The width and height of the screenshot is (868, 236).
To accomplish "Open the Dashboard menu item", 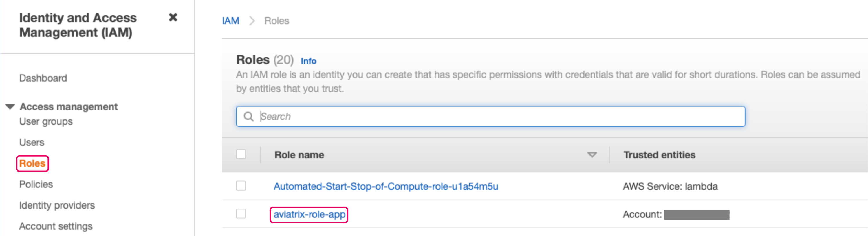I will (43, 78).
